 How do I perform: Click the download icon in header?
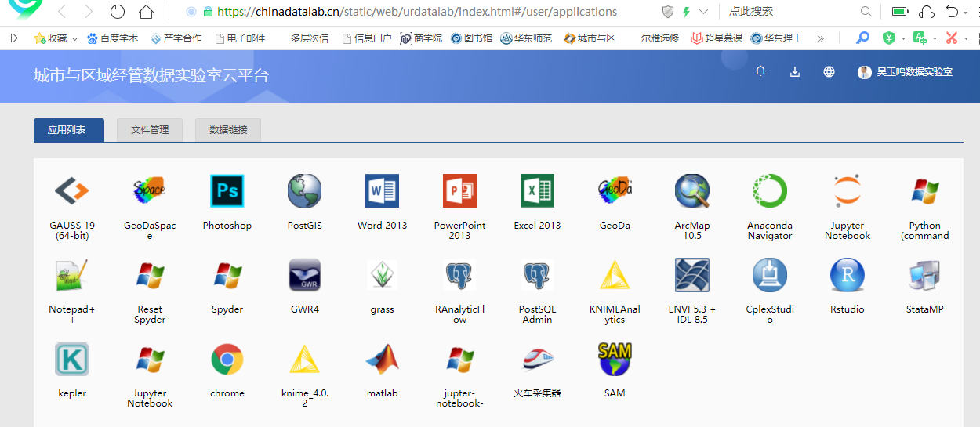click(x=795, y=72)
